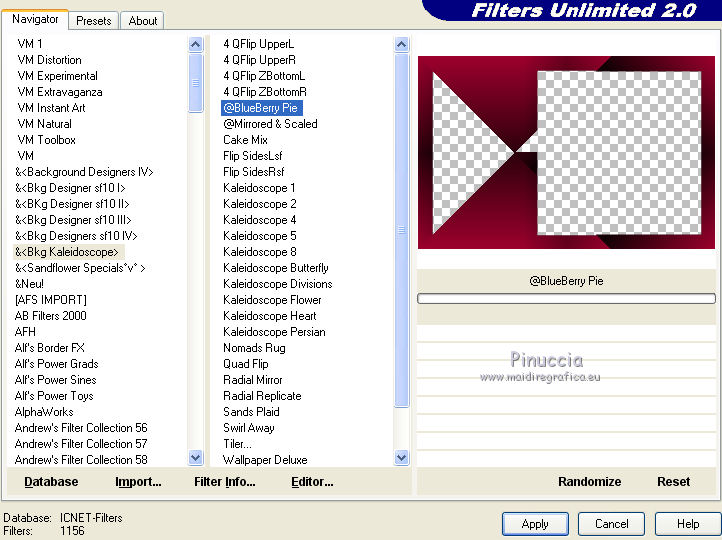Choose Kaleidoscope Flower filter
The image size is (722, 540).
[x=273, y=300]
